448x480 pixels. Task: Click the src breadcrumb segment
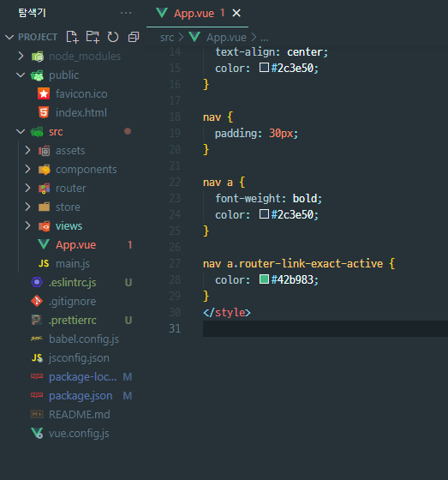167,38
